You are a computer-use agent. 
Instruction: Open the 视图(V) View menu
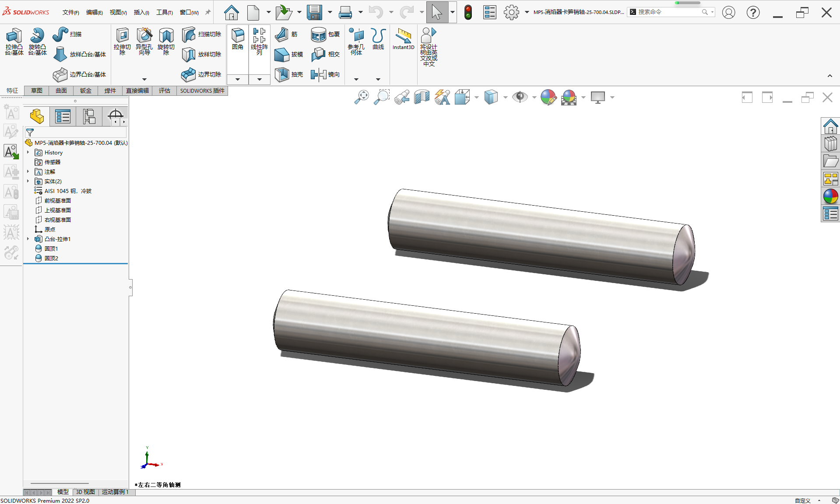(x=118, y=12)
